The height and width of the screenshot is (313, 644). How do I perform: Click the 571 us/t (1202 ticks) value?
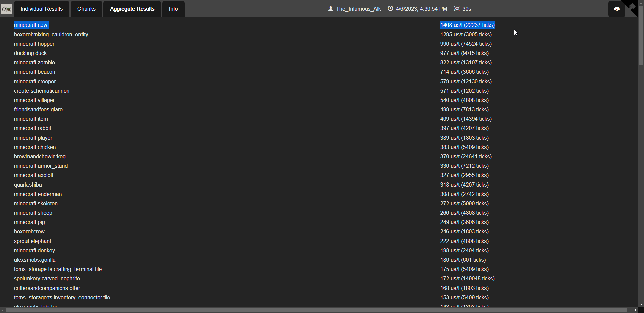(x=465, y=91)
